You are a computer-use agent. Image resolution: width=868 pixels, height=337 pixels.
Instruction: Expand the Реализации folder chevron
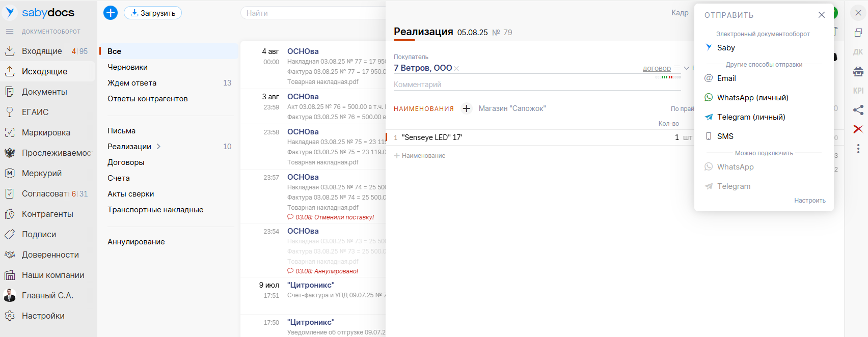(158, 147)
